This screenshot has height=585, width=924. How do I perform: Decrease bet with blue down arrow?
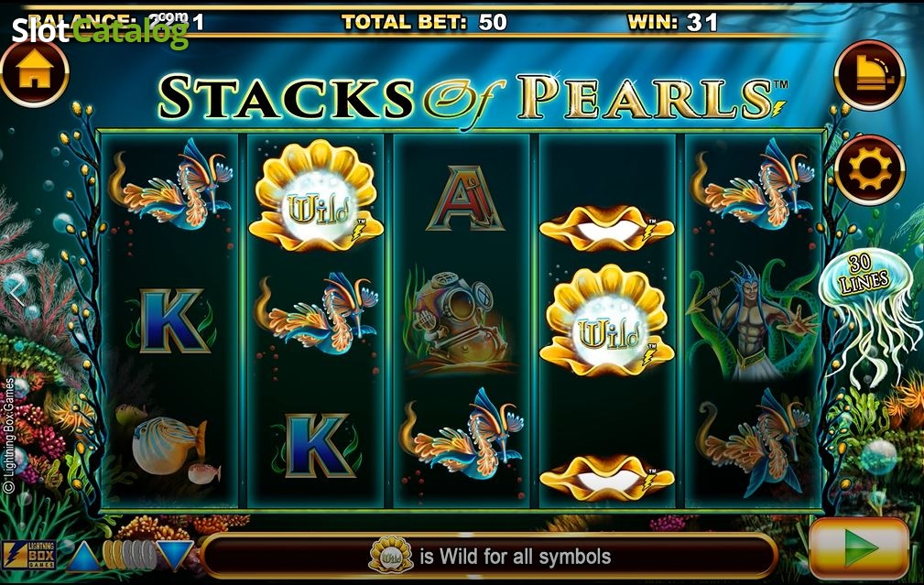[174, 555]
